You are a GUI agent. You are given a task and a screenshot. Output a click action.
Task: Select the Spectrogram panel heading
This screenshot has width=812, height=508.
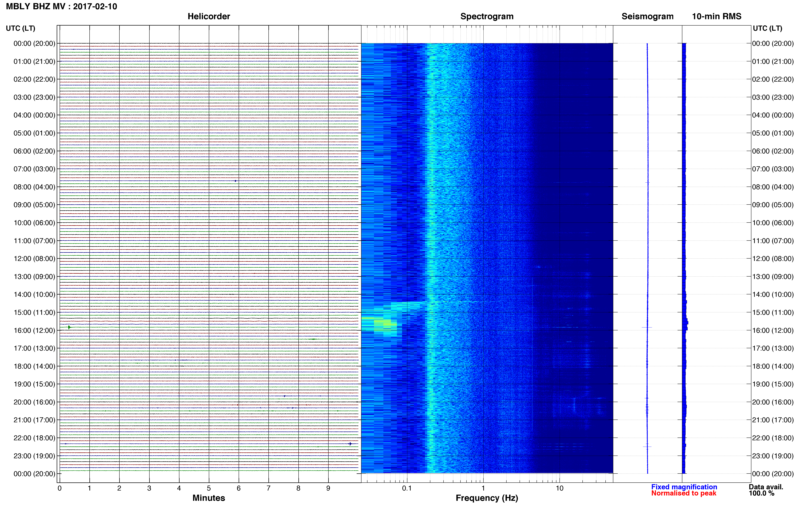click(487, 16)
